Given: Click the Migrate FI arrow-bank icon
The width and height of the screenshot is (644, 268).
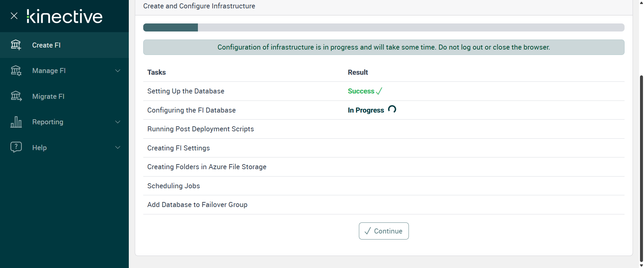Looking at the screenshot, I should tap(16, 96).
